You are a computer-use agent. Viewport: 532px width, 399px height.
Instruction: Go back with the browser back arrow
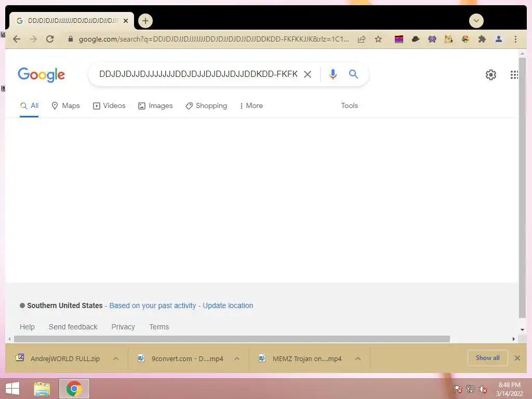[16, 39]
